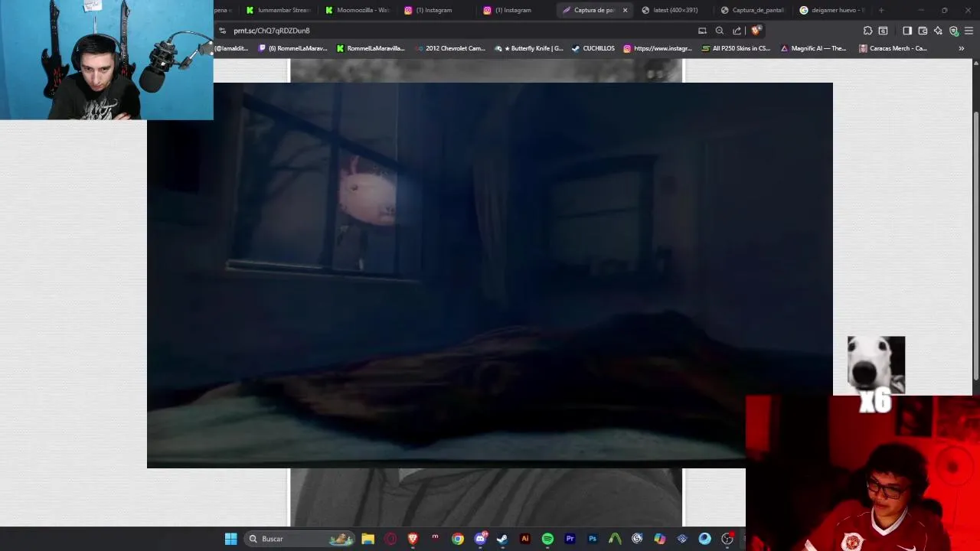The width and height of the screenshot is (980, 551).
Task: Click the Brave VPN shield icon
Action: coord(953,31)
